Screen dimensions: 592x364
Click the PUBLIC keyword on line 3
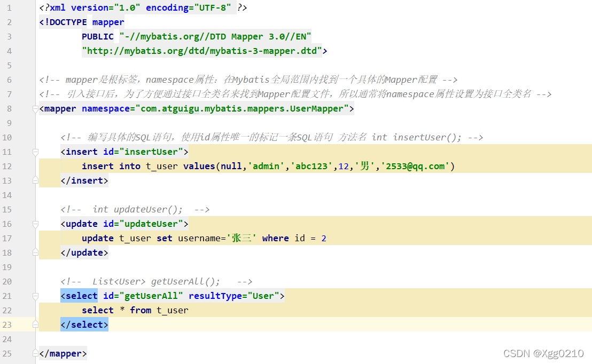pyautogui.click(x=98, y=37)
